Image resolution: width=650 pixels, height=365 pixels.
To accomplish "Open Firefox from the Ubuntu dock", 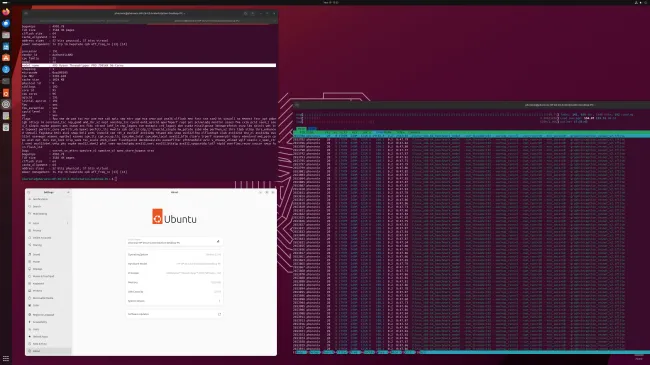I will click(x=6, y=12).
